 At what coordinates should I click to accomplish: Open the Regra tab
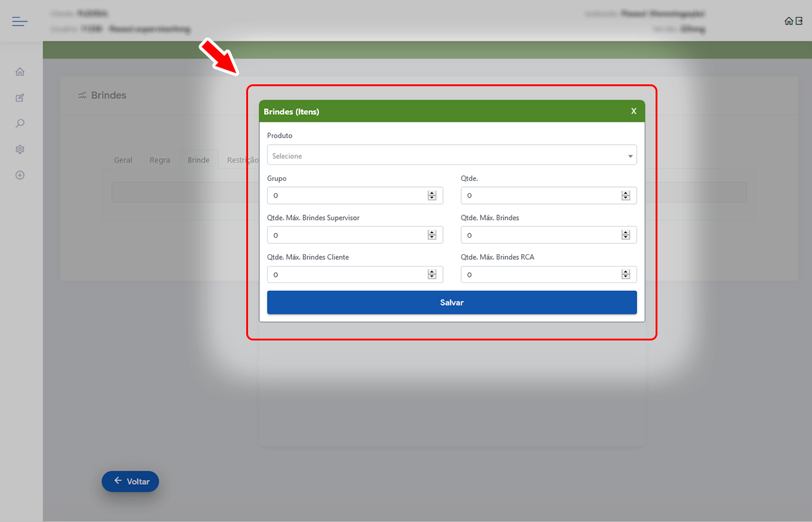160,160
